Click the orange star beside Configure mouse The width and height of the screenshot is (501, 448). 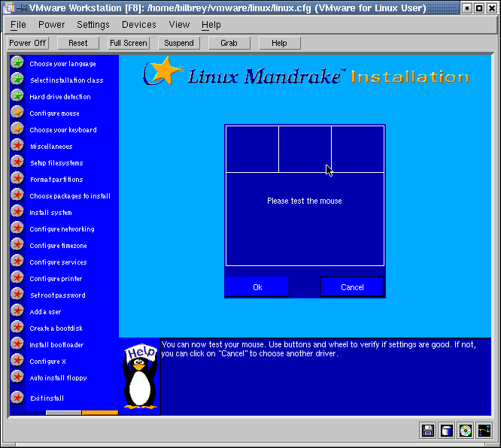[17, 113]
